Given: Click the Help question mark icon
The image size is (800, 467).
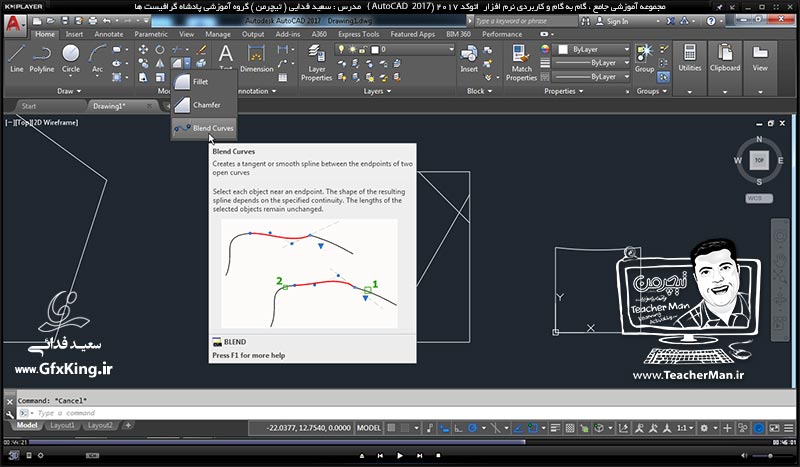Looking at the screenshot, I should [x=711, y=21].
